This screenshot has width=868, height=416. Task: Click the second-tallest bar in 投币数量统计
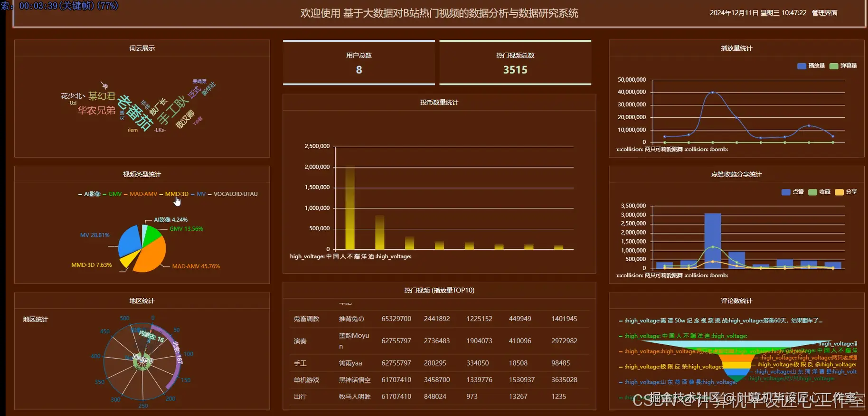click(x=379, y=232)
